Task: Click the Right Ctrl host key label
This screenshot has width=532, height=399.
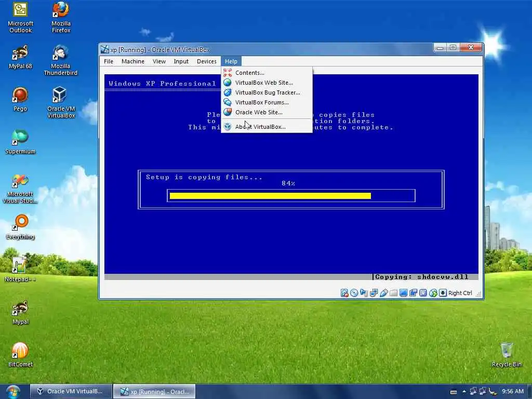Action: pyautogui.click(x=460, y=293)
